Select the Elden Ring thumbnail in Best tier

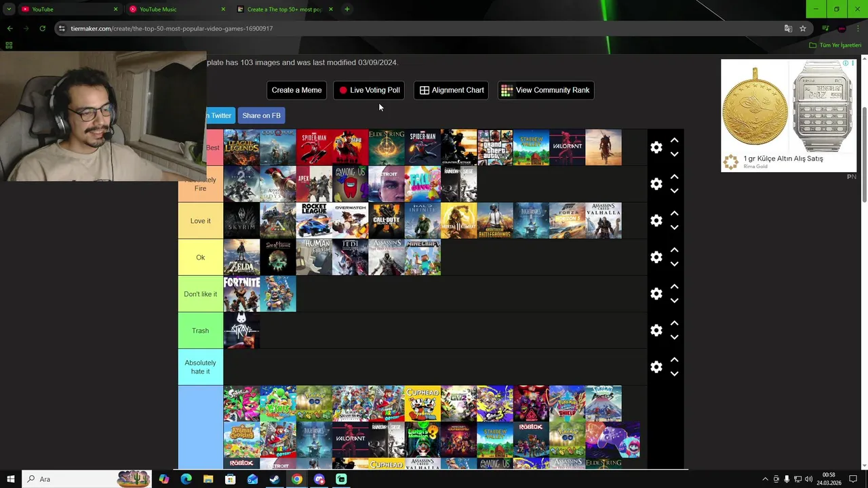[387, 147]
